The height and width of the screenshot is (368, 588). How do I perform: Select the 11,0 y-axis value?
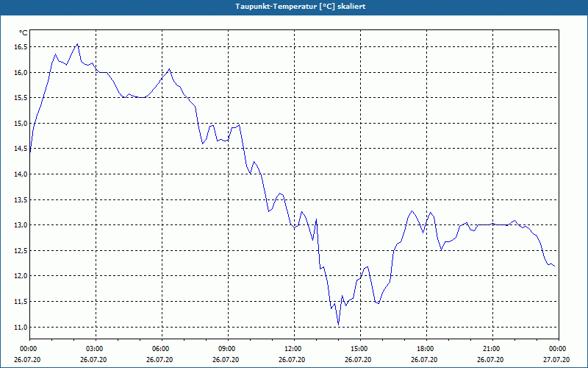pos(21,327)
